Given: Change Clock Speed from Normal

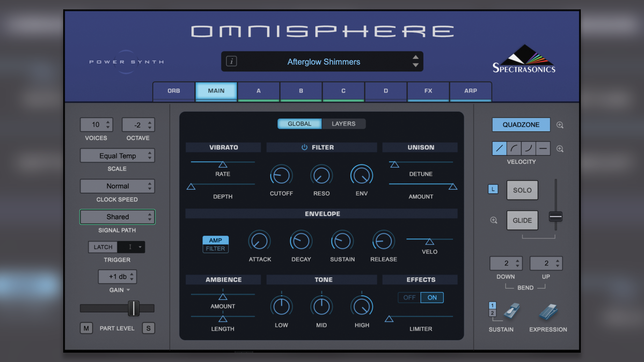Looking at the screenshot, I should click(x=117, y=186).
